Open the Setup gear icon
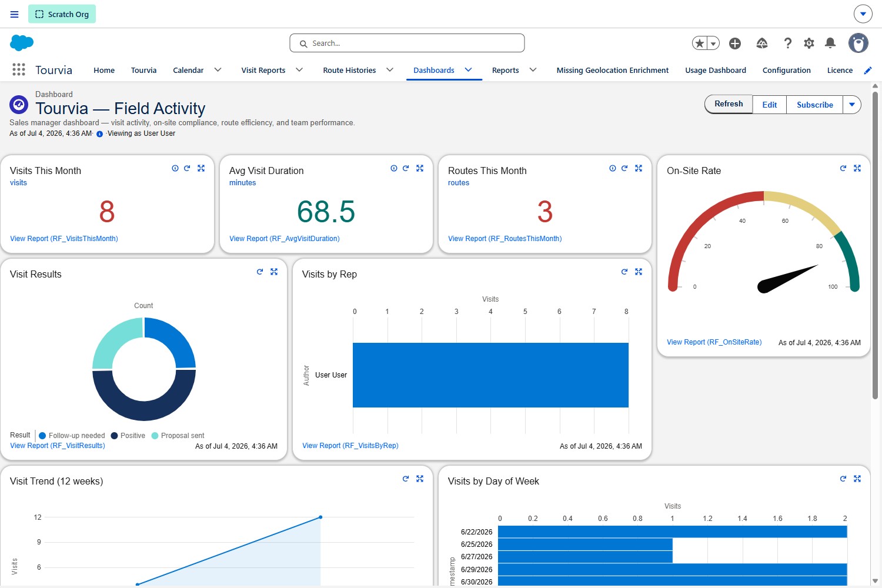The width and height of the screenshot is (882, 588). [x=809, y=43]
